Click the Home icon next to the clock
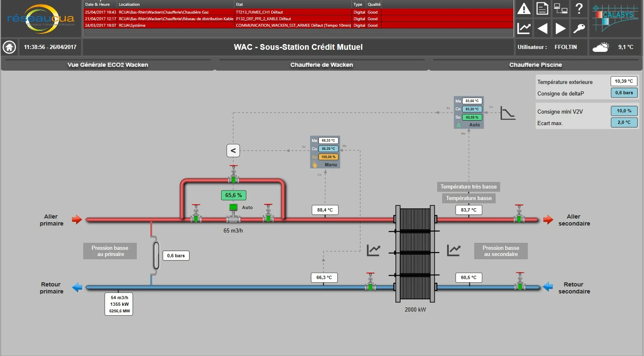 (x=9, y=47)
